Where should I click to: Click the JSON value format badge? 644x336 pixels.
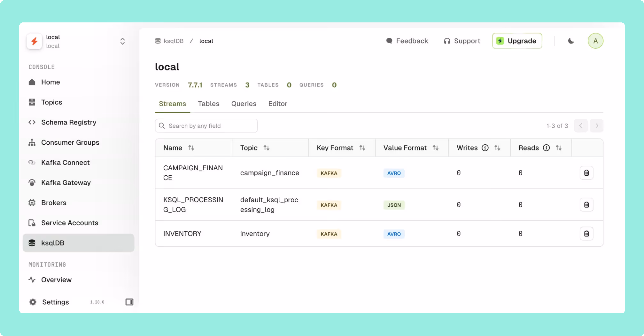pos(394,205)
